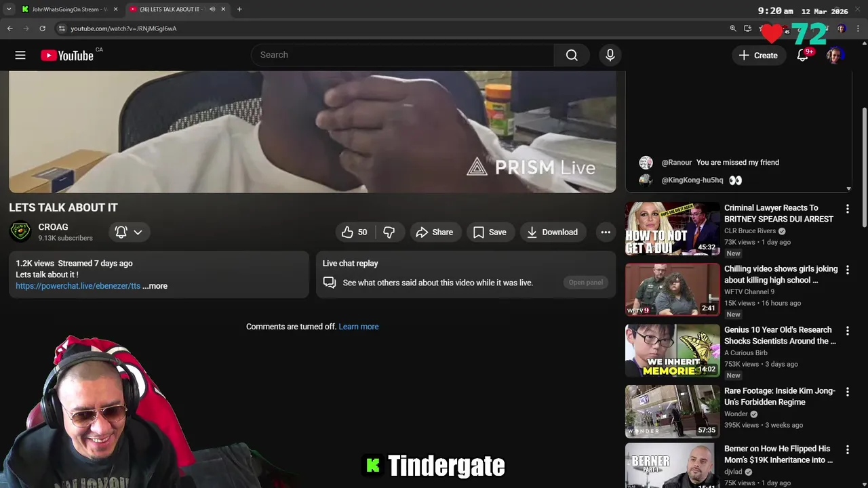Reload the current page
This screenshot has width=868, height=488.
tap(42, 28)
